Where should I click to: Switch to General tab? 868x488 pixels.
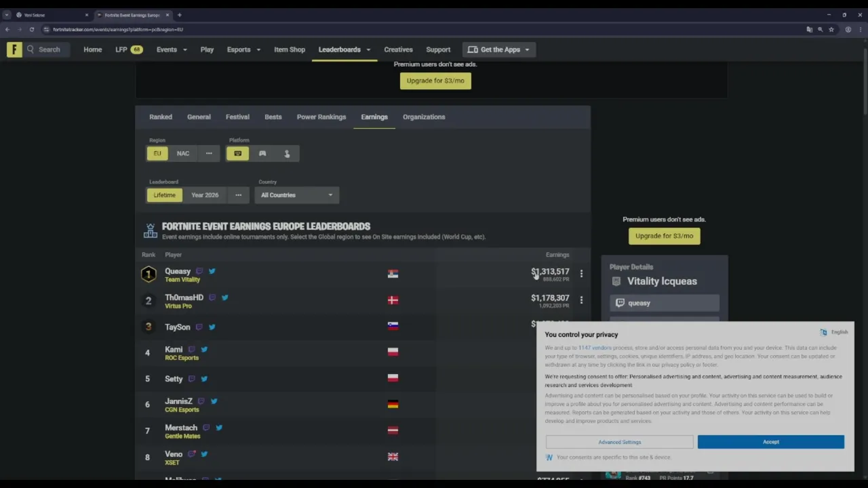pyautogui.click(x=199, y=117)
